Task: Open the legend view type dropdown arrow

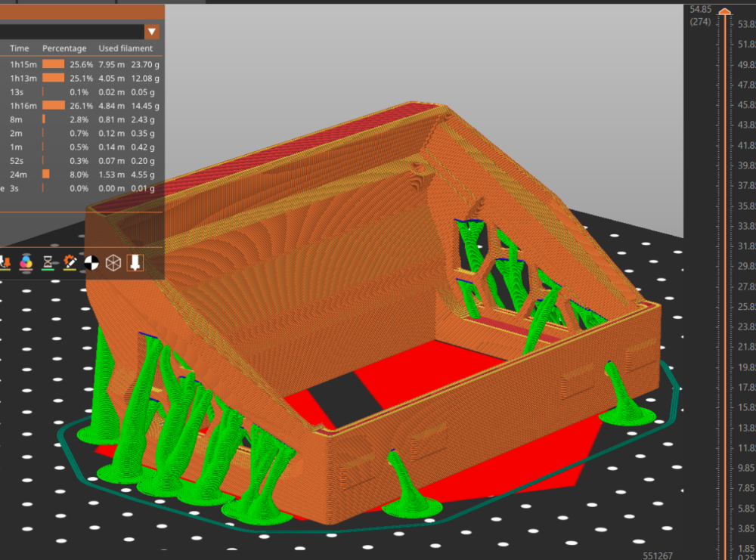Action: coord(151,32)
